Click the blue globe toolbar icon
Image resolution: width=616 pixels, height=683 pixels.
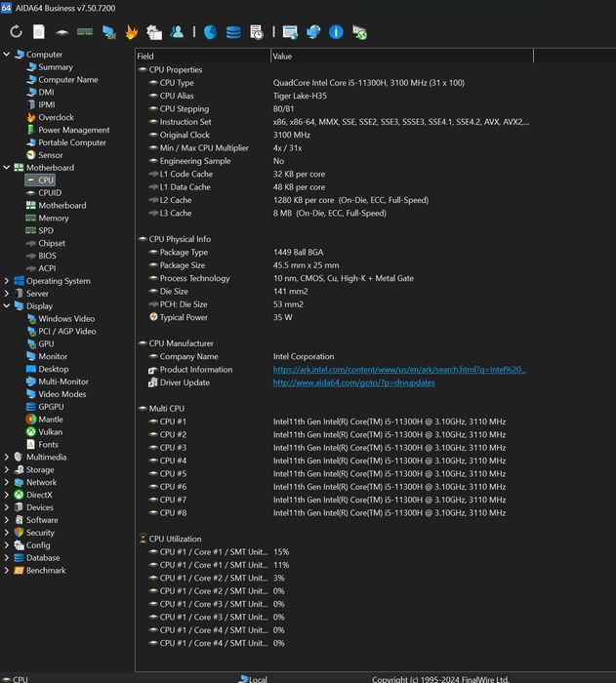[x=313, y=32]
